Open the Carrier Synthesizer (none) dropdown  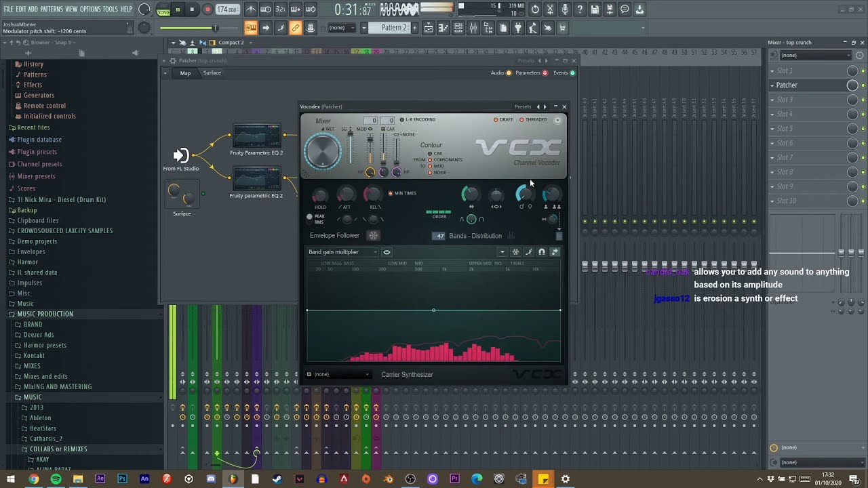click(338, 374)
